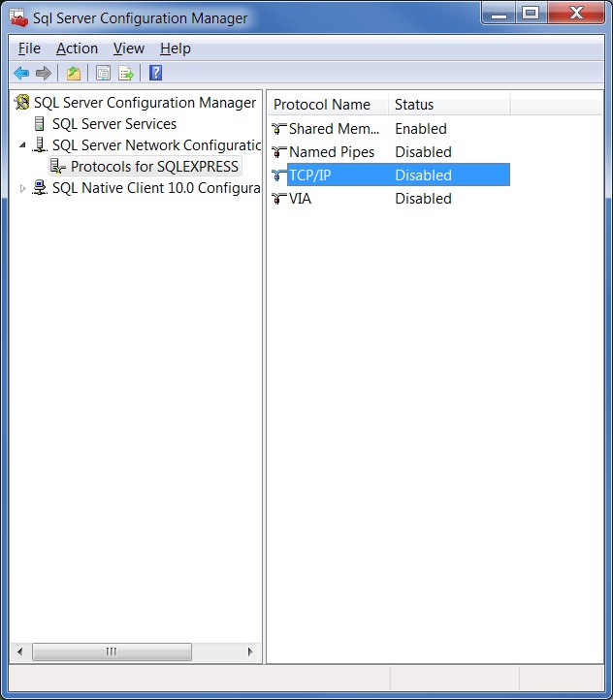Click the Back arrow toolbar icon
Screen dimensions: 613x700
pos(21,73)
